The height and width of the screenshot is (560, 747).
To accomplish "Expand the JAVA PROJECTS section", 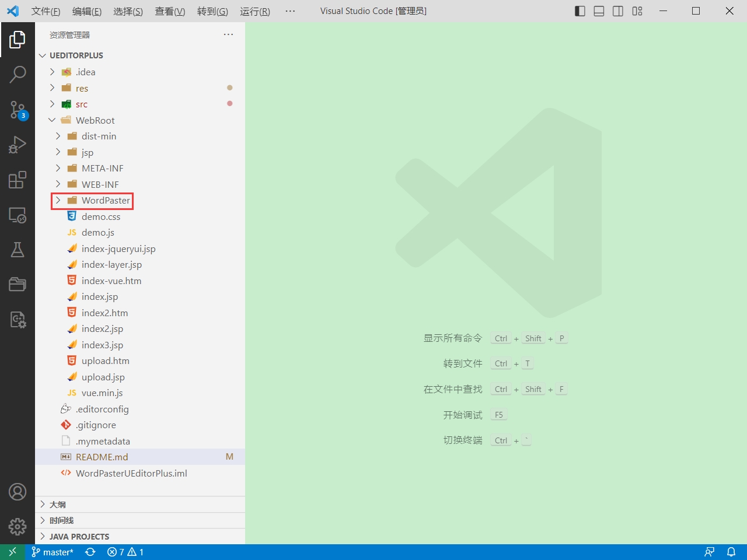I will (140, 537).
